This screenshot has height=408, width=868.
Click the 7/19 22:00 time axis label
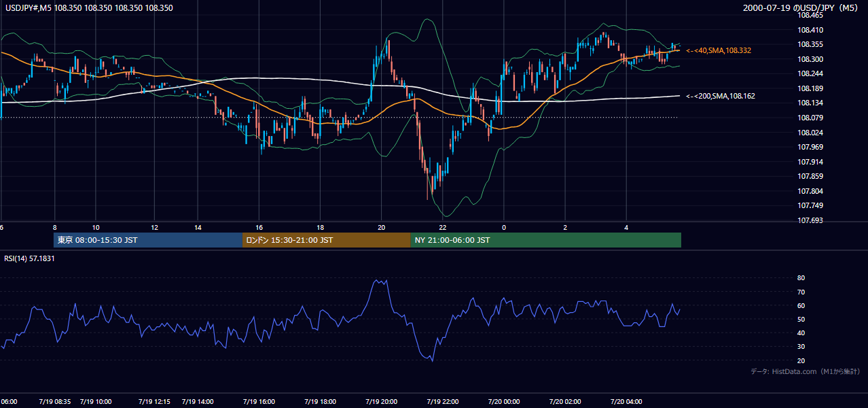(442, 401)
